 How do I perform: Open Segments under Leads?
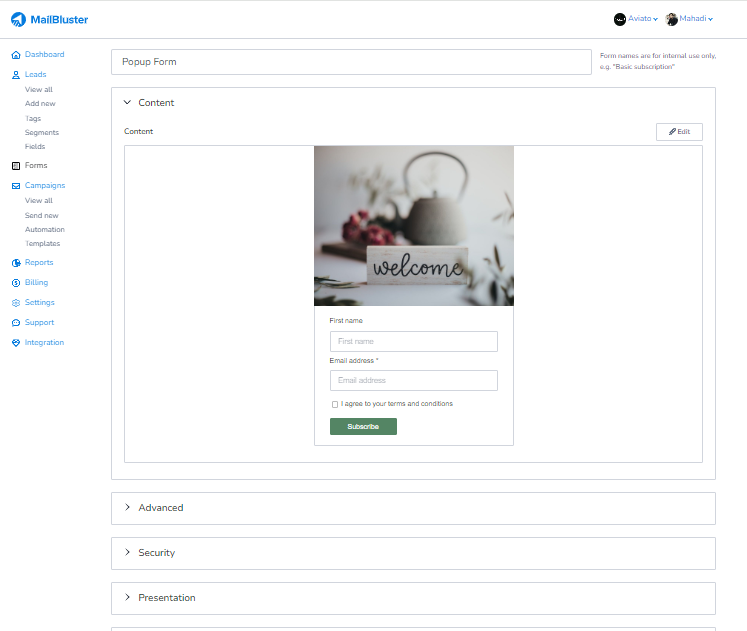[x=42, y=132]
